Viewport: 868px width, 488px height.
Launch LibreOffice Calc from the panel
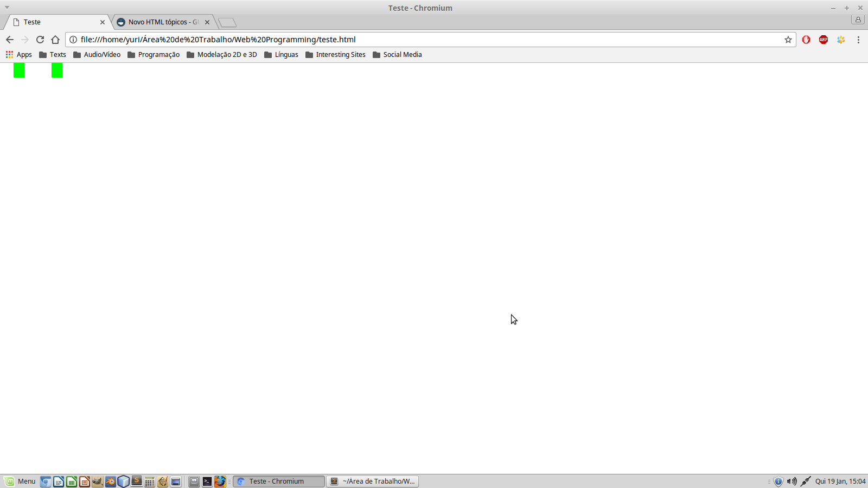coord(72,481)
